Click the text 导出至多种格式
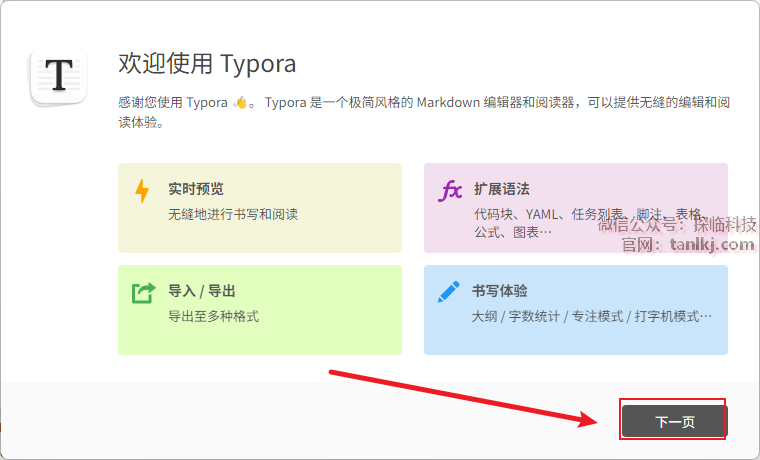This screenshot has height=460, width=760. click(213, 316)
